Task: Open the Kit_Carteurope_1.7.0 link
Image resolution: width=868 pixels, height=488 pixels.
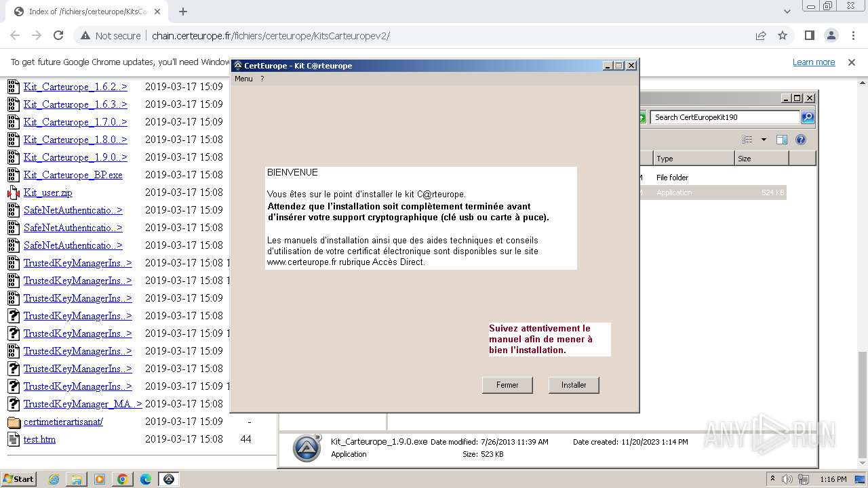Action: (x=75, y=122)
